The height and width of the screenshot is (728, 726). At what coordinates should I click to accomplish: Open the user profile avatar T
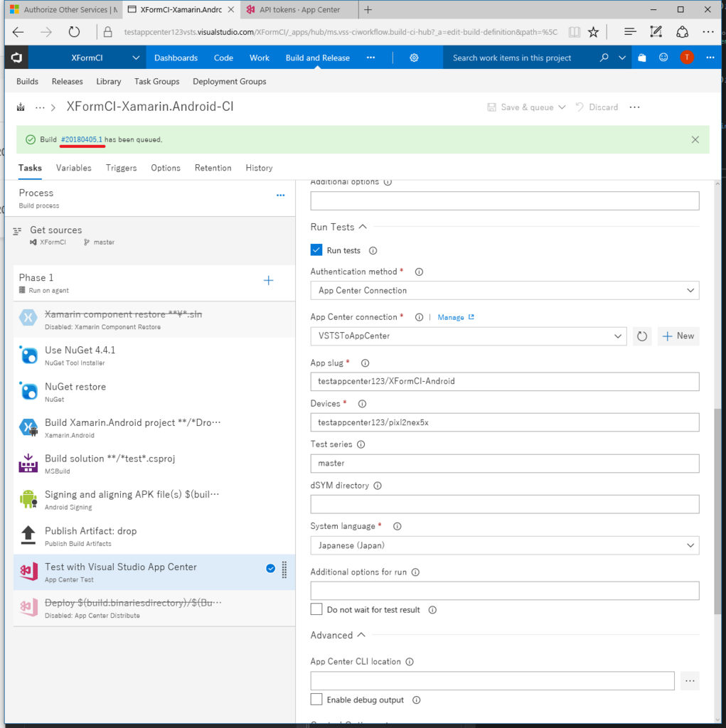click(687, 58)
